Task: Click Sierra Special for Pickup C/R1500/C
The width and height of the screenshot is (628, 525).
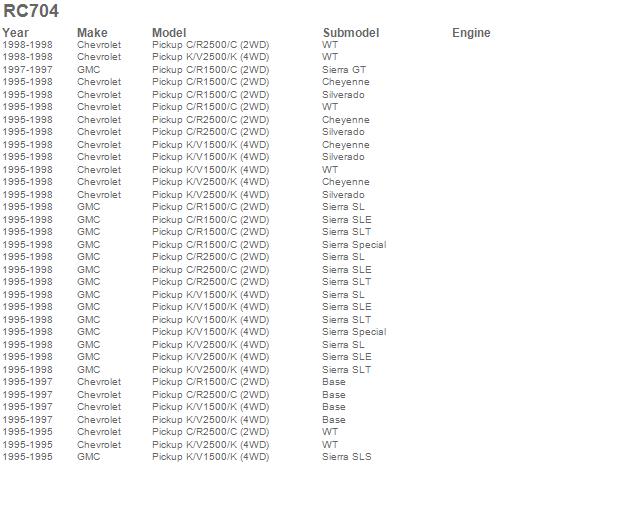Action: coord(354,245)
